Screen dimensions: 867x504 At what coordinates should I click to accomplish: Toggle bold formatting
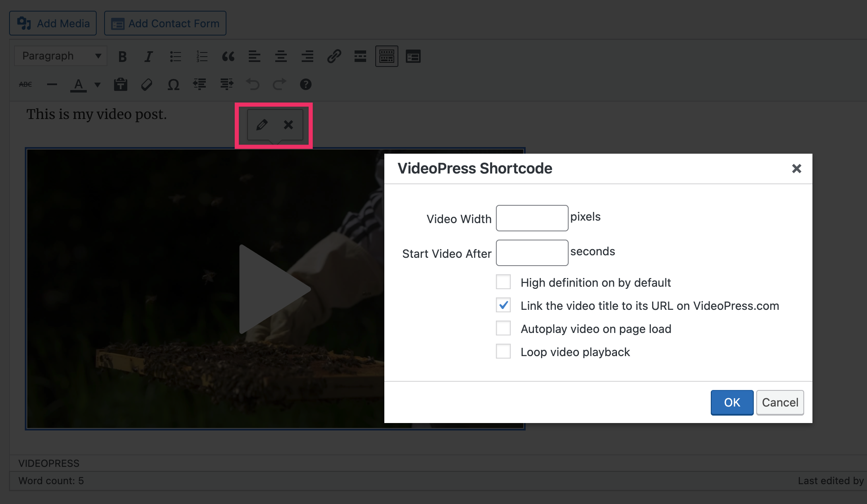pos(122,56)
